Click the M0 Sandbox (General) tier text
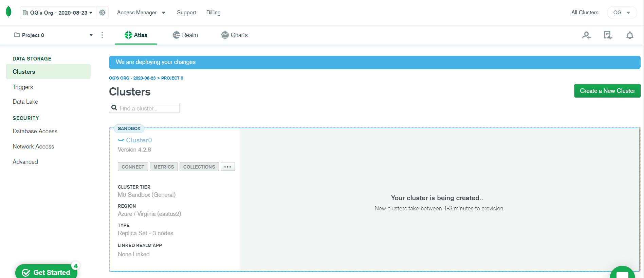 tap(147, 195)
